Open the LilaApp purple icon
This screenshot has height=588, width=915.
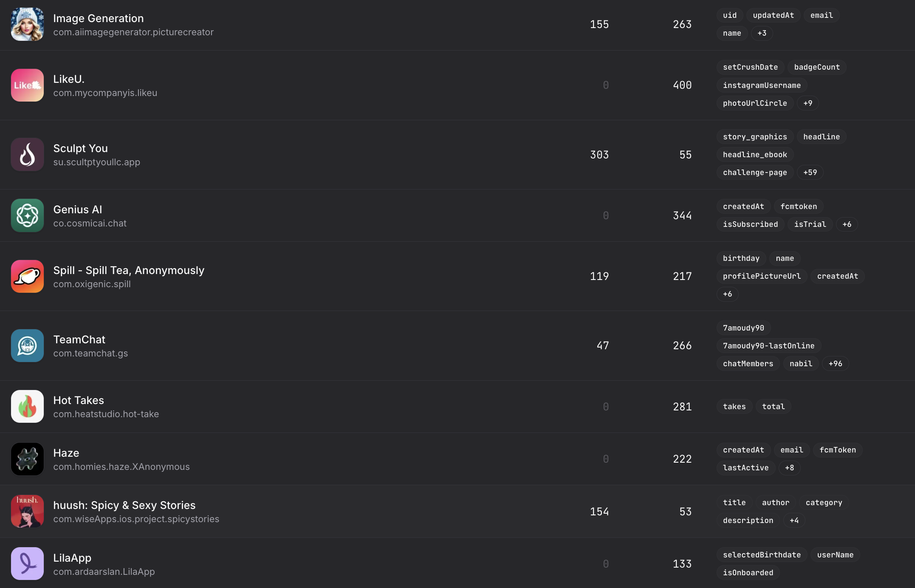[27, 563]
